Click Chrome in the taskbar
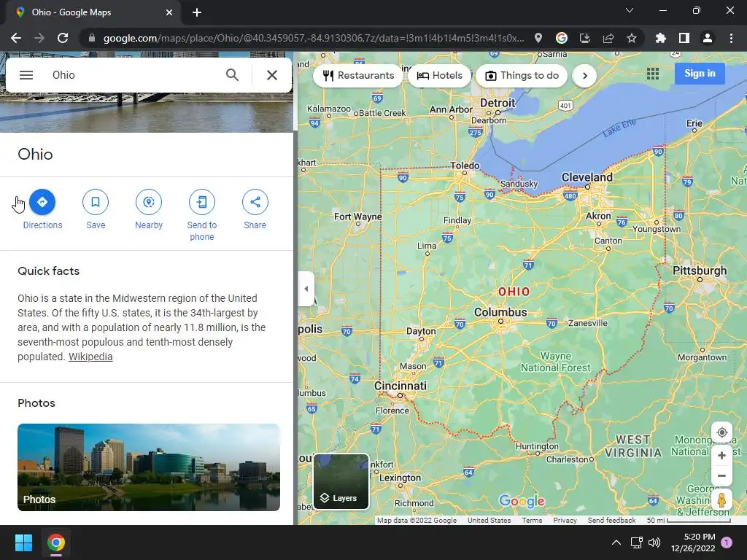Screen dimensions: 747x560 56,542
